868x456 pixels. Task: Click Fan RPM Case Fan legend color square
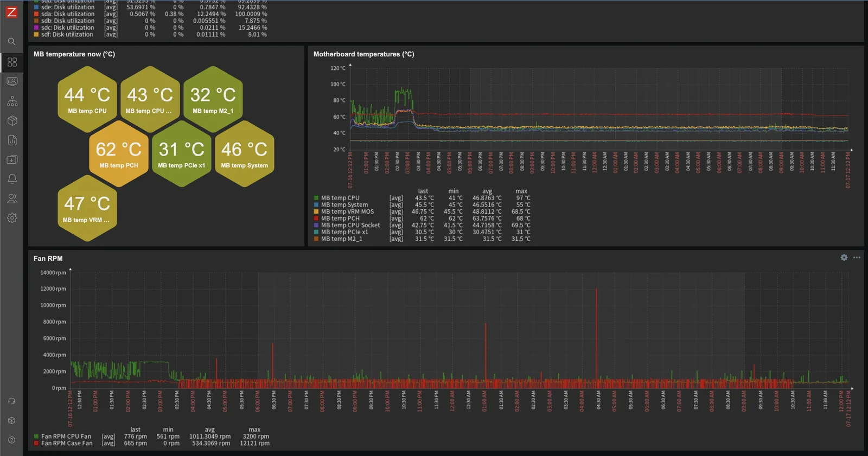[36, 444]
